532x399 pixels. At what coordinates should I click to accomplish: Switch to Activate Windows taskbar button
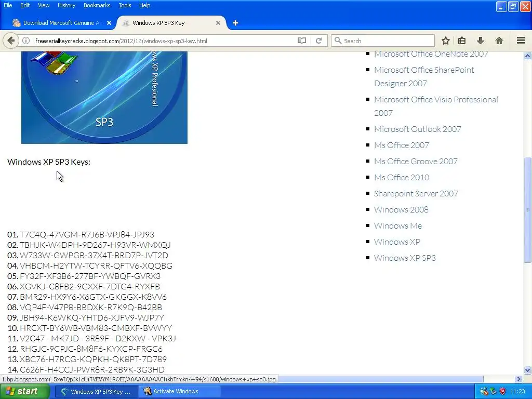pyautogui.click(x=180, y=392)
